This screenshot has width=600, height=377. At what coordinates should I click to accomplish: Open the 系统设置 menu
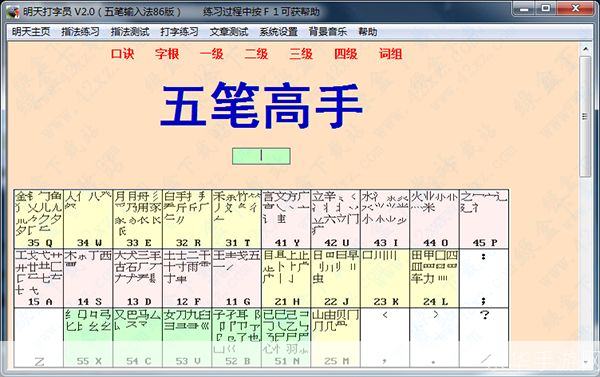[279, 32]
